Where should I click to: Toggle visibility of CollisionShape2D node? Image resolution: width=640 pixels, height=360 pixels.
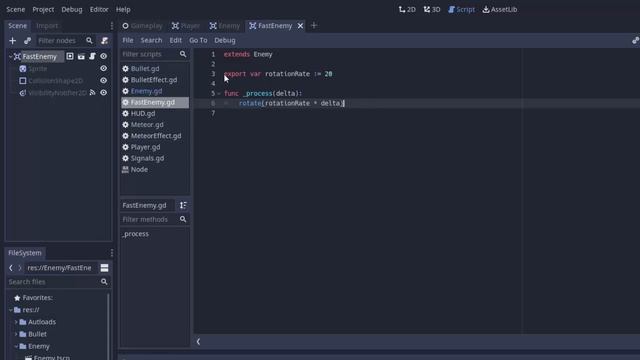(x=104, y=81)
